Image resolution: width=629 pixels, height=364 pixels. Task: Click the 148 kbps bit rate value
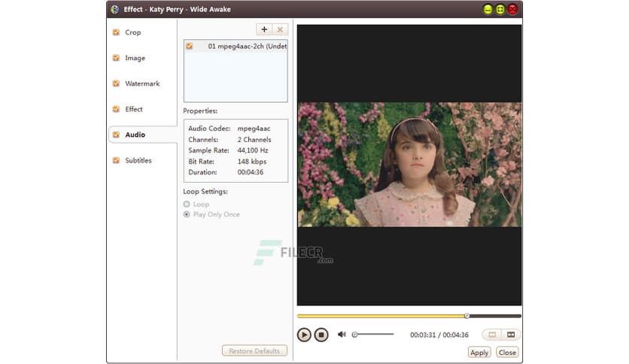[x=252, y=162]
